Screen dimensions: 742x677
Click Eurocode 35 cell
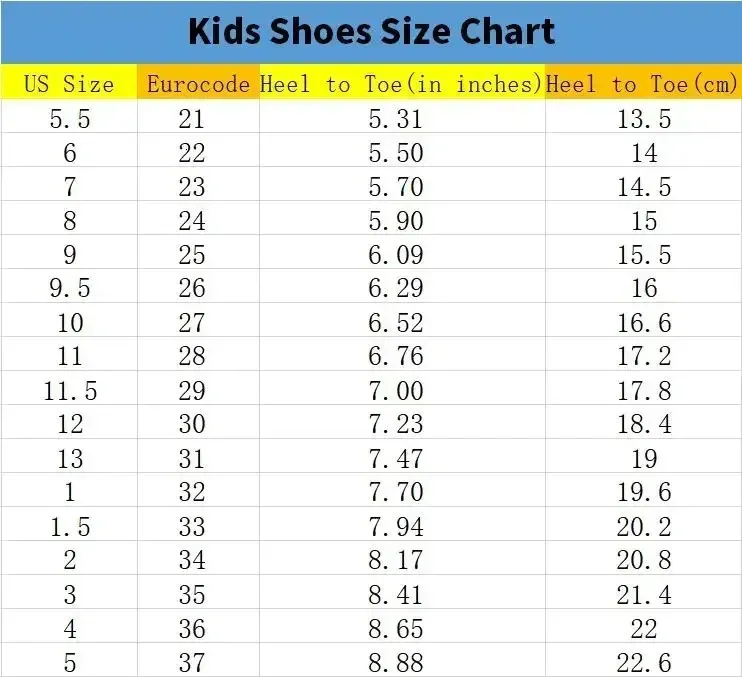tap(191, 595)
